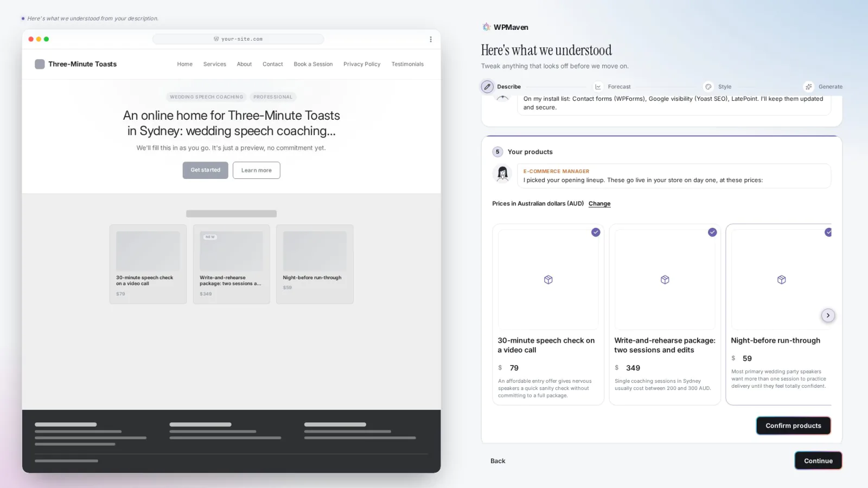Uncheck the 30-minute speech check product
Screen dimensions: 868x488
coord(596,232)
